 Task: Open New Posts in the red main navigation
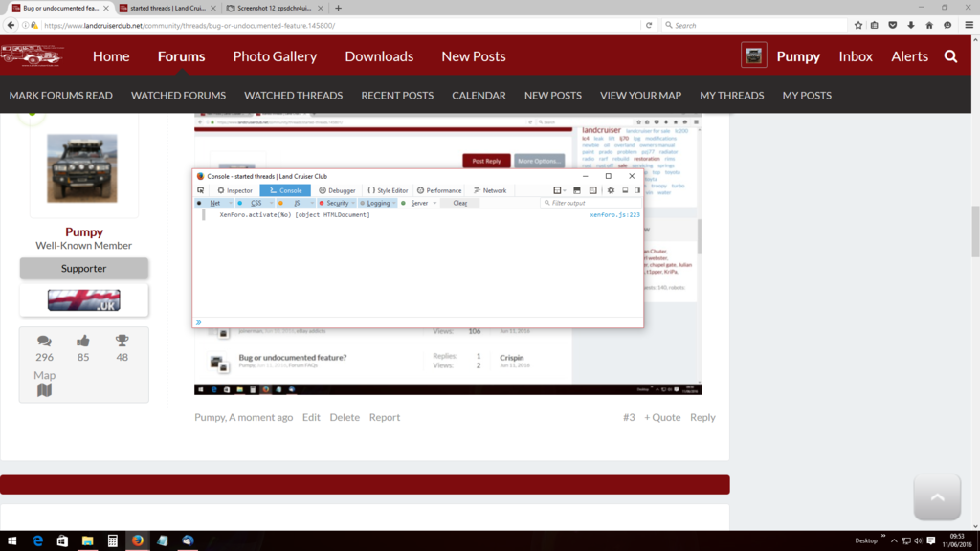[474, 56]
